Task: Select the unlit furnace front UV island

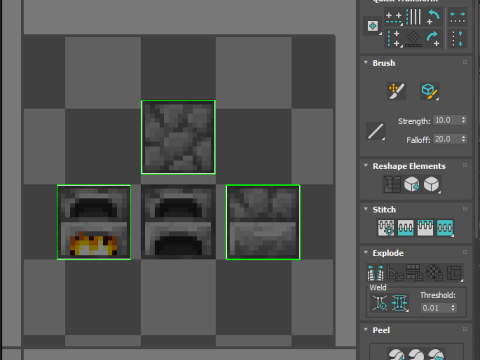Action: 178,222
